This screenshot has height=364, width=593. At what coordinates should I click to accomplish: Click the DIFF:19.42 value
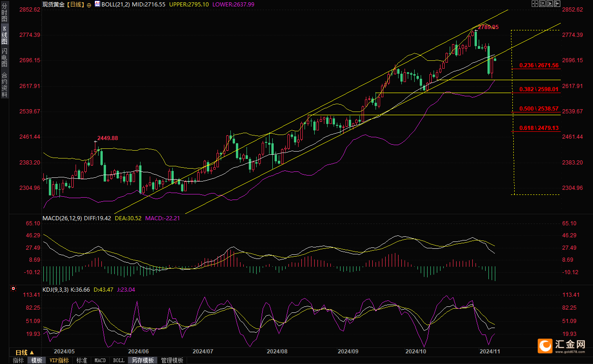[x=98, y=218]
